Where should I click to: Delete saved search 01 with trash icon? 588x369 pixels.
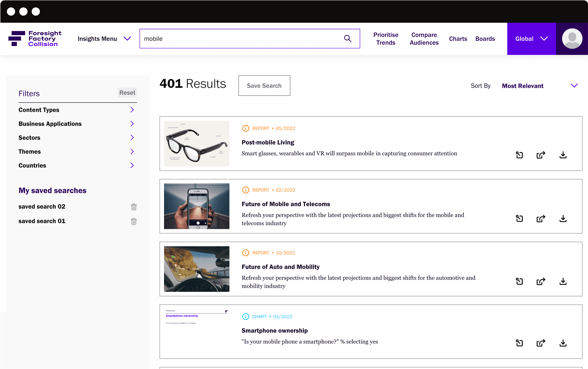pyautogui.click(x=134, y=221)
